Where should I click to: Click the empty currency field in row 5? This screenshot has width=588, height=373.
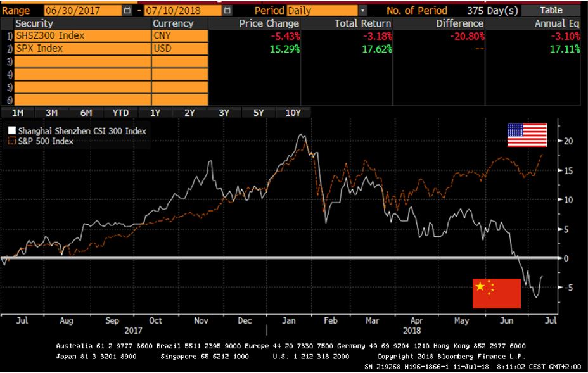pos(180,87)
